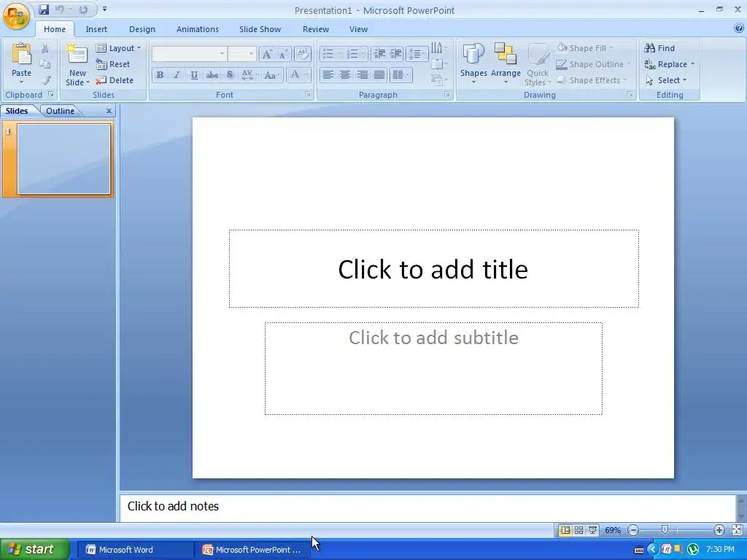Open the Clipboard pane dialog launcher
The height and width of the screenshot is (560, 747).
point(51,95)
